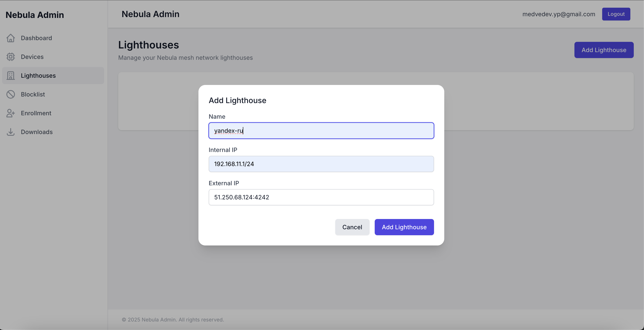Click the Devices chip icon
The width and height of the screenshot is (644, 330).
pyautogui.click(x=10, y=57)
